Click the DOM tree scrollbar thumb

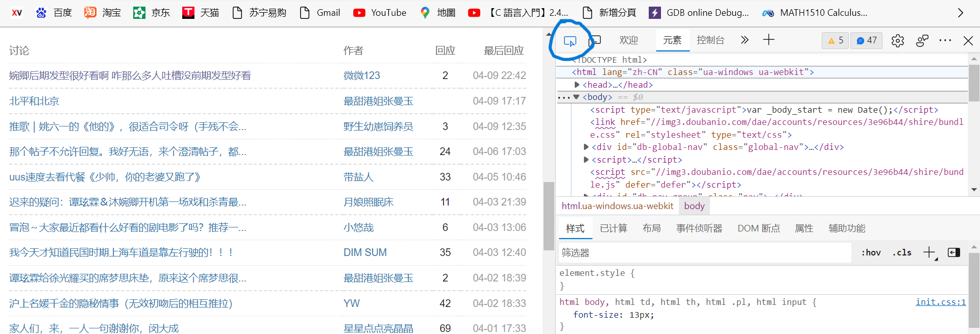974,83
